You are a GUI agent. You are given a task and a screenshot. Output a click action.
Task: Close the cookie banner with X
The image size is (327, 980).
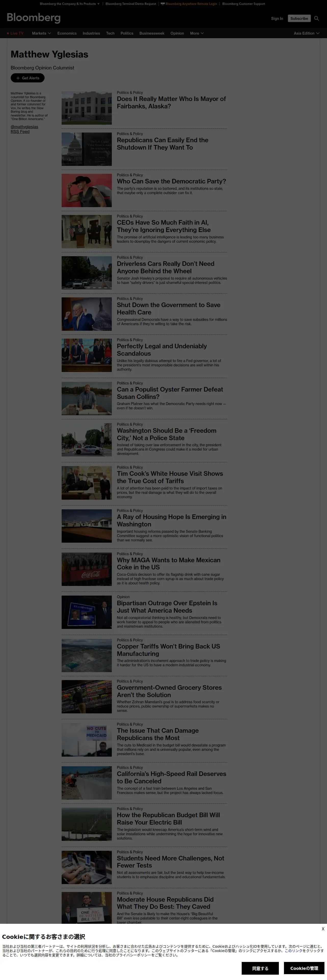323,929
